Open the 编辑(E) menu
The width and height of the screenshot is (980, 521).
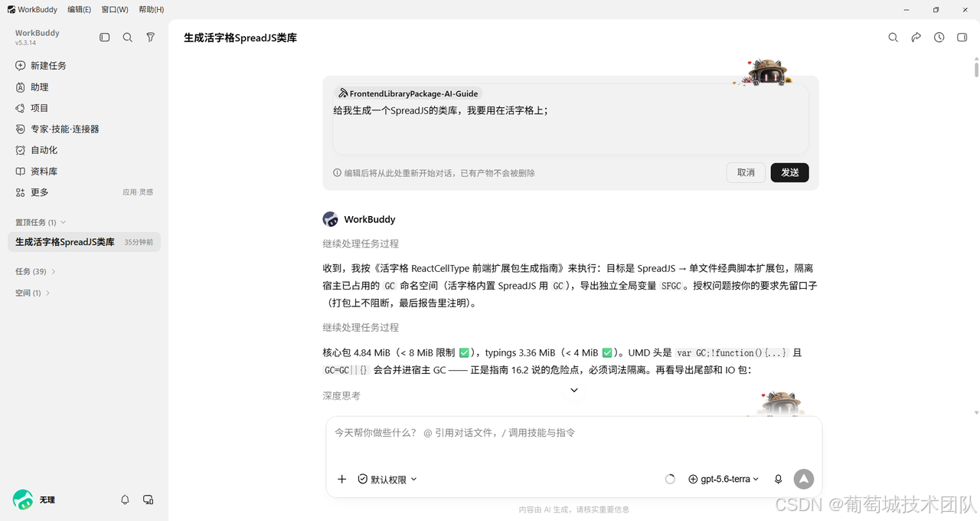tap(80, 9)
